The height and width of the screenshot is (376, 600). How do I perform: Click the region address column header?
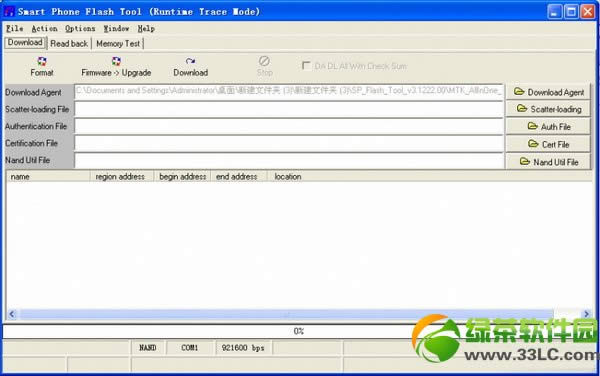(x=122, y=176)
